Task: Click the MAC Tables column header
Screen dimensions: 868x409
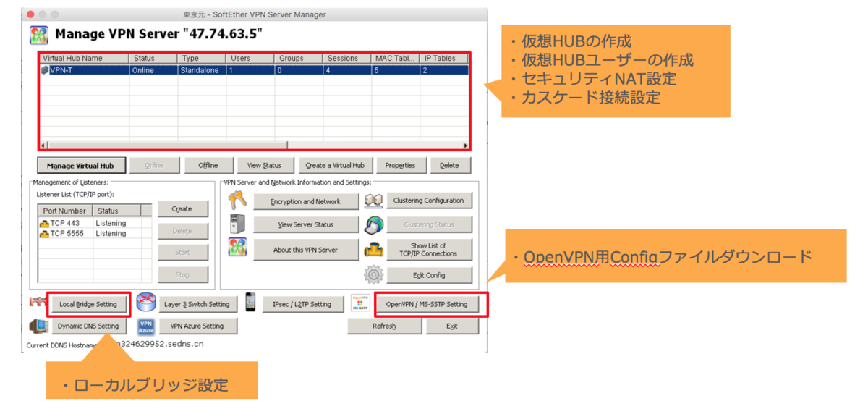Action: pyautogui.click(x=396, y=58)
